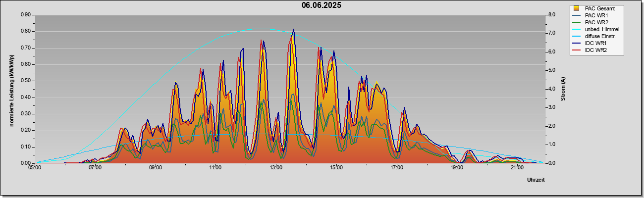This screenshot has width=644, height=198.
Task: Select the red IDC WR2 legend marker
Action: click(x=576, y=50)
